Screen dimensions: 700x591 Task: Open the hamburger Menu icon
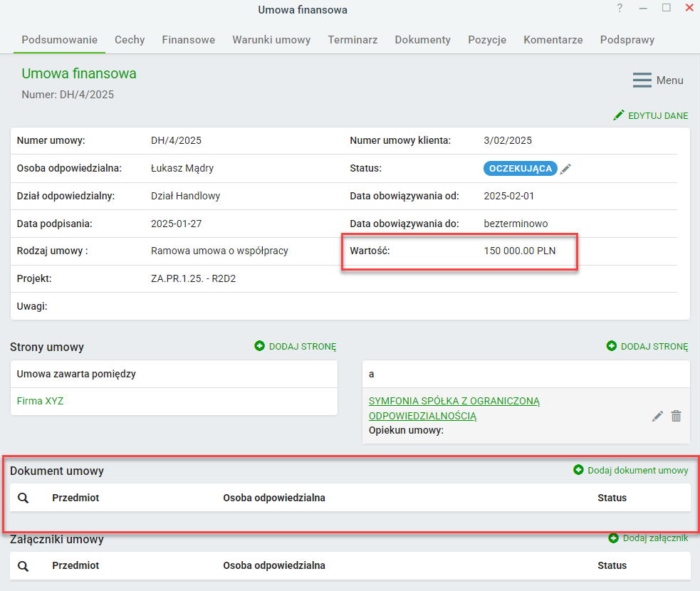tap(642, 80)
